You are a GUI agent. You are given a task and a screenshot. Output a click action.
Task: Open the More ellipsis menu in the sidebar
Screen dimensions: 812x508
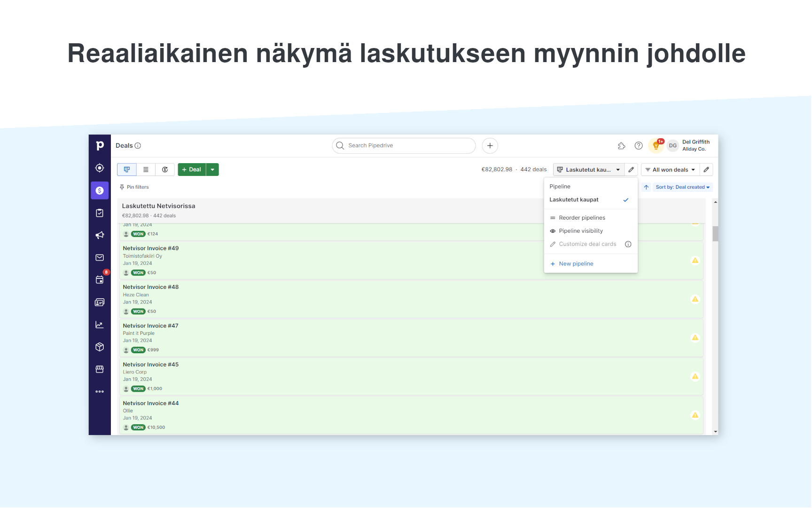coord(100,391)
